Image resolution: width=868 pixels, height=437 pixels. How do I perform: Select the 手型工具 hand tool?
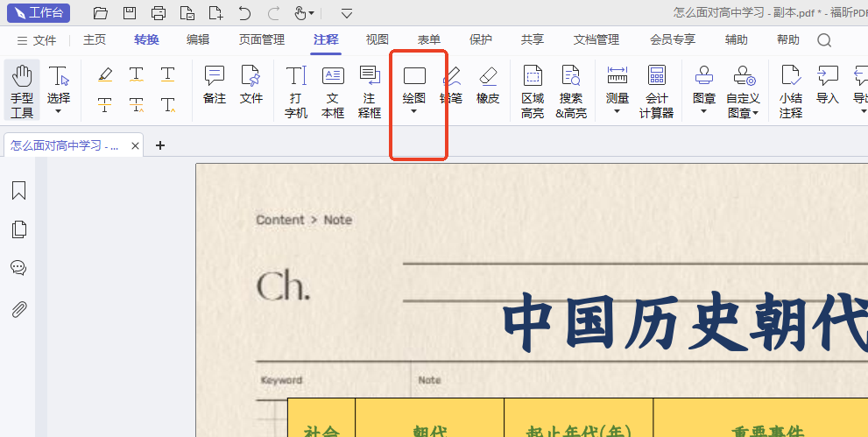click(22, 90)
